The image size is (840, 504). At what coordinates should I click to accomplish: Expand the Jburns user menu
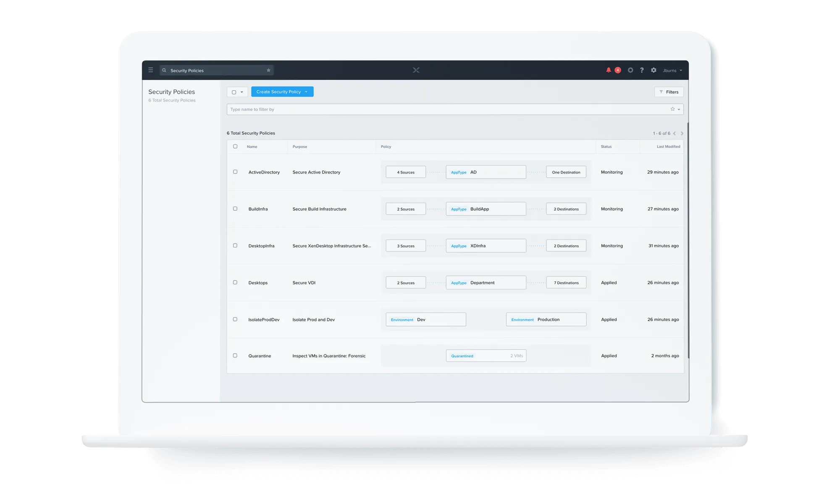[672, 71]
